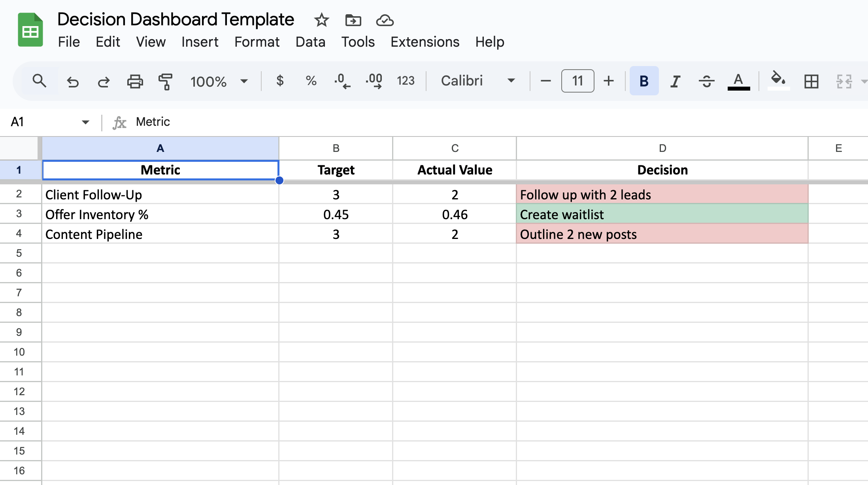Click the print icon
The image size is (868, 485).
point(135,81)
